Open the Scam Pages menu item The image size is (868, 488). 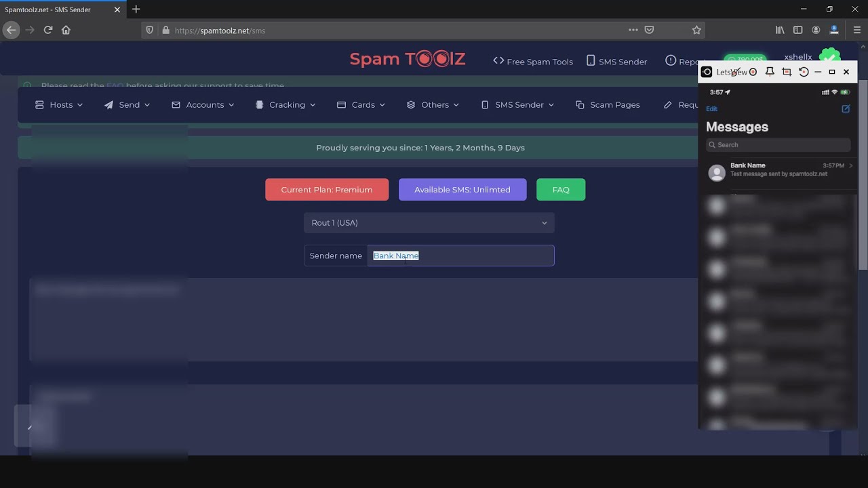pos(608,104)
